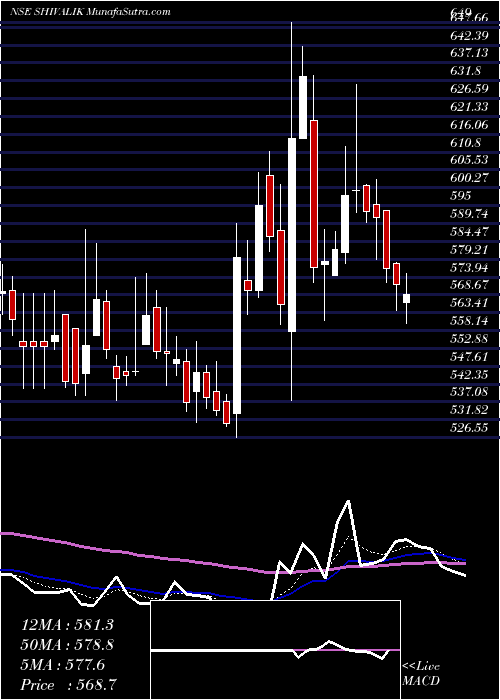Click the 600.27 price axis label

pos(469,178)
